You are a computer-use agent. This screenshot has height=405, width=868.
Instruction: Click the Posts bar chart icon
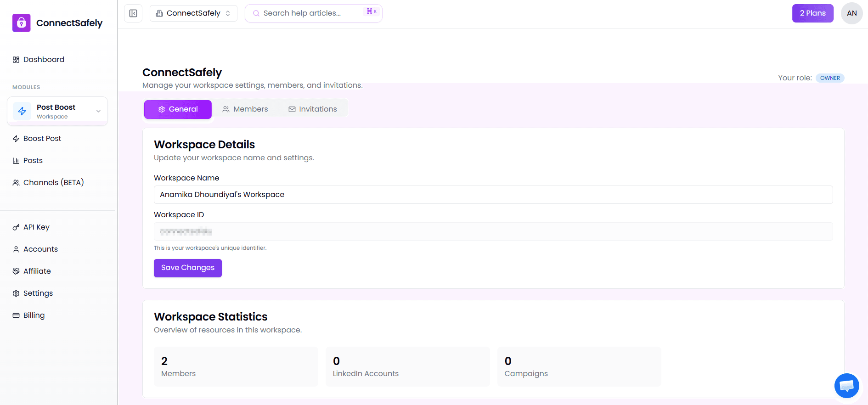coord(16,161)
